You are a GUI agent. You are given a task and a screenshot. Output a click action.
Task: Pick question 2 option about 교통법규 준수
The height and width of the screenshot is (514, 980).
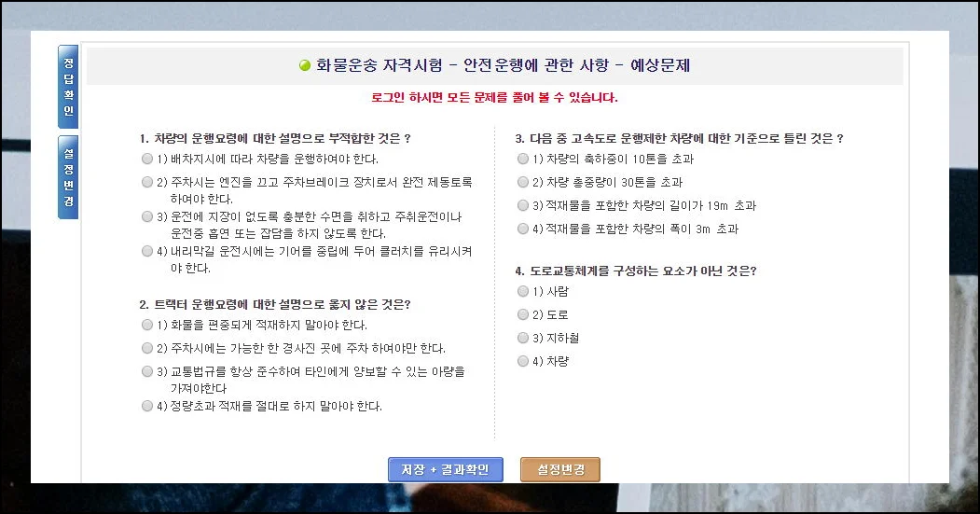coord(147,371)
